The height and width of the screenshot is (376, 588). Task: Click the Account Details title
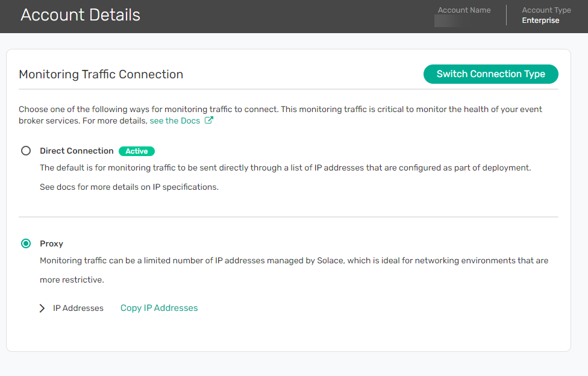(80, 14)
